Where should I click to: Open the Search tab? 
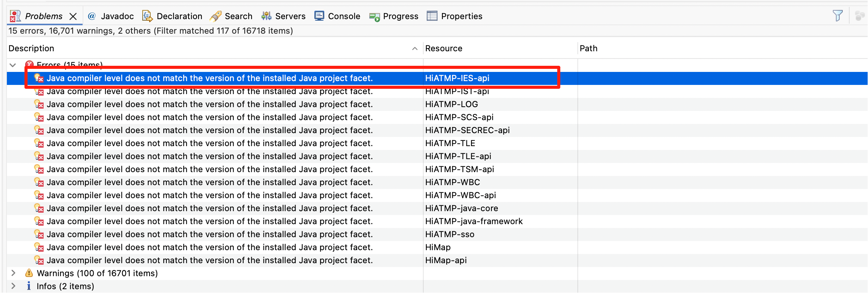click(x=239, y=16)
